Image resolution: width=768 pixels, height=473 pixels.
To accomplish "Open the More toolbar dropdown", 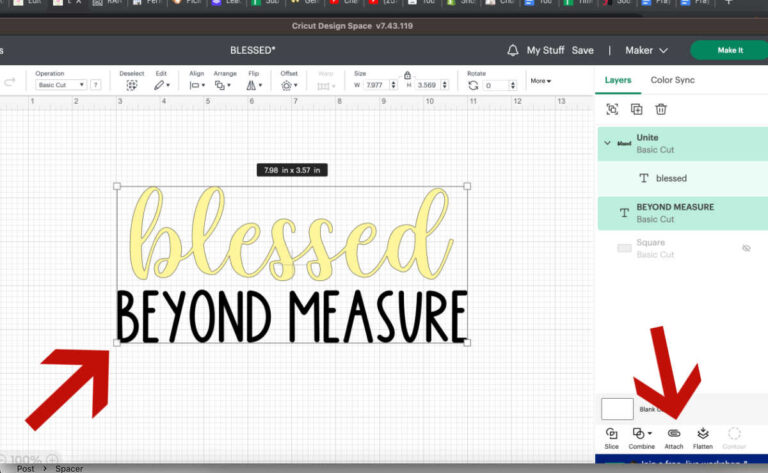I will (x=540, y=81).
